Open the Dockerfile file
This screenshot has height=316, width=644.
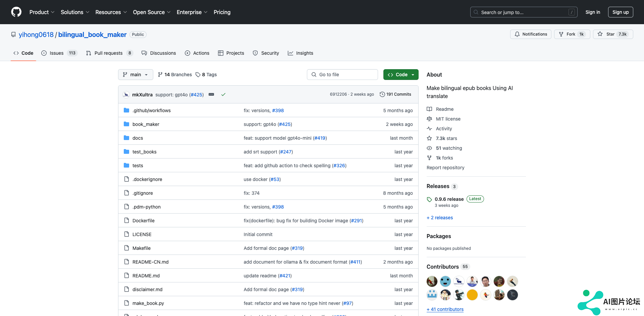pos(144,221)
